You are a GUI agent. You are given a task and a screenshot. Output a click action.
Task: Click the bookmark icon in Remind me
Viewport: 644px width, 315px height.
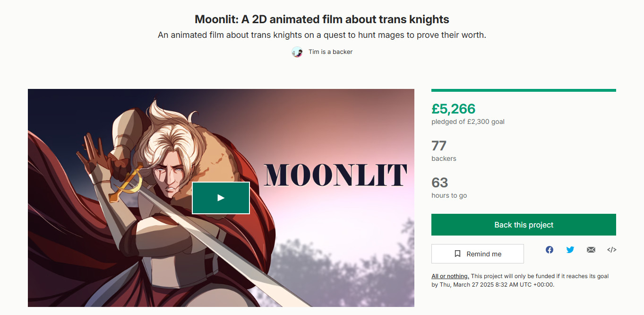point(457,254)
